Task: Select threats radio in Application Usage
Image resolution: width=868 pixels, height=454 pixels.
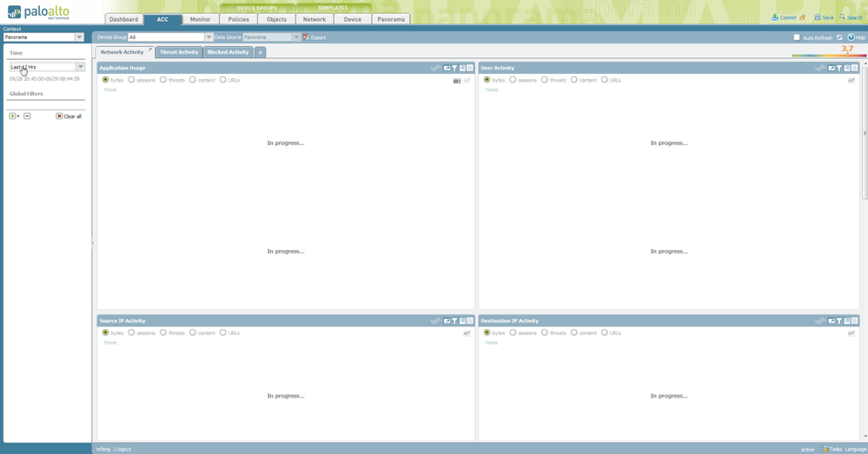Action: [x=163, y=80]
